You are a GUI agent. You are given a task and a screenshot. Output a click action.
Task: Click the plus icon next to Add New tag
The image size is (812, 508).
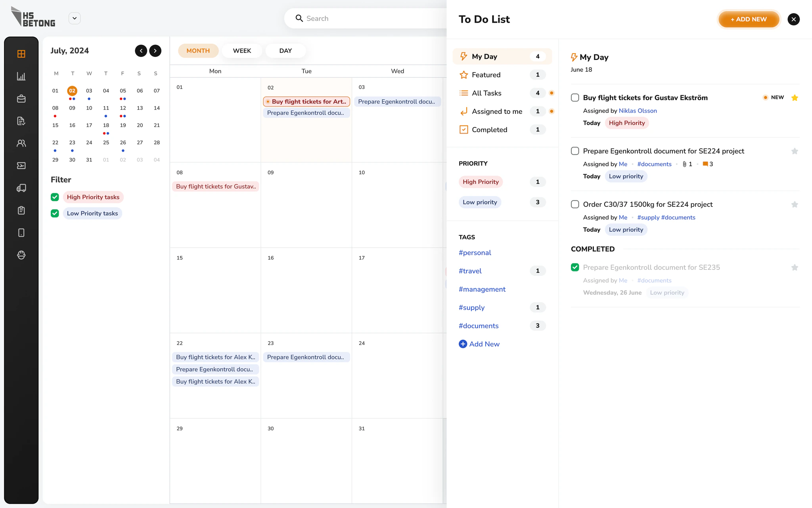463,344
